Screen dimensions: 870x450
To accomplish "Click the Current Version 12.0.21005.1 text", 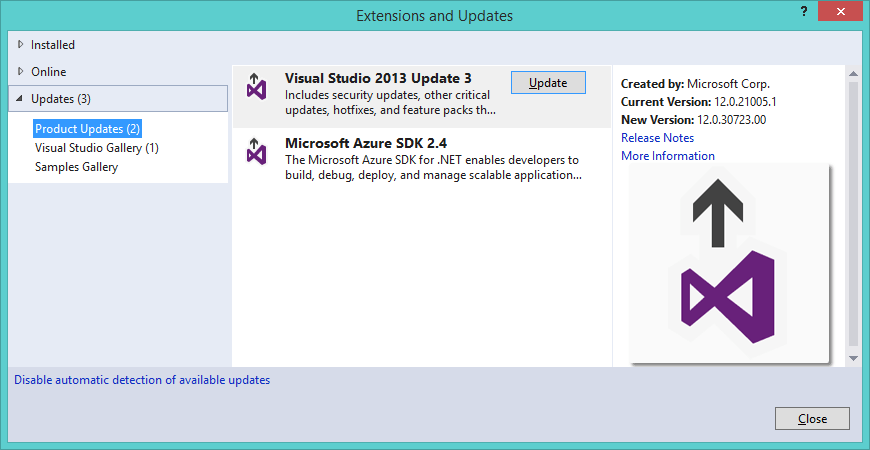I will (699, 102).
